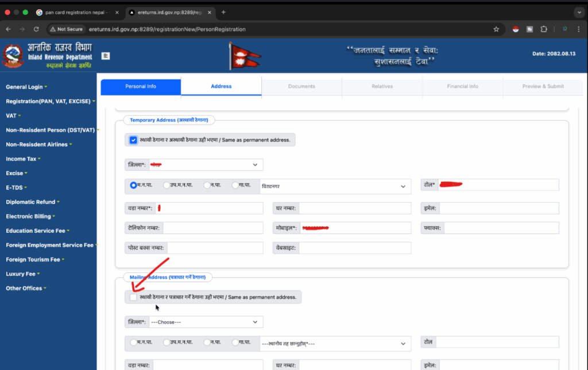
Task: Go to the Personal Info tab
Action: point(141,87)
